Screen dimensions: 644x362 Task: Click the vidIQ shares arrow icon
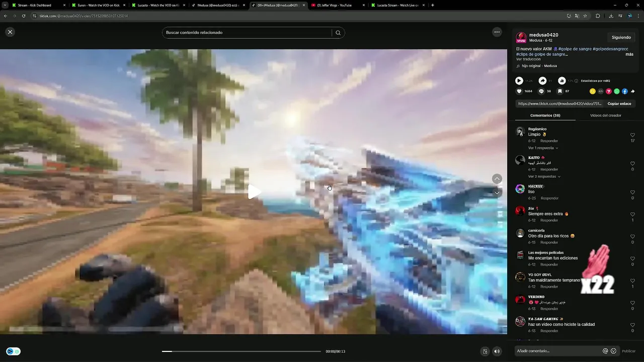pyautogui.click(x=542, y=80)
